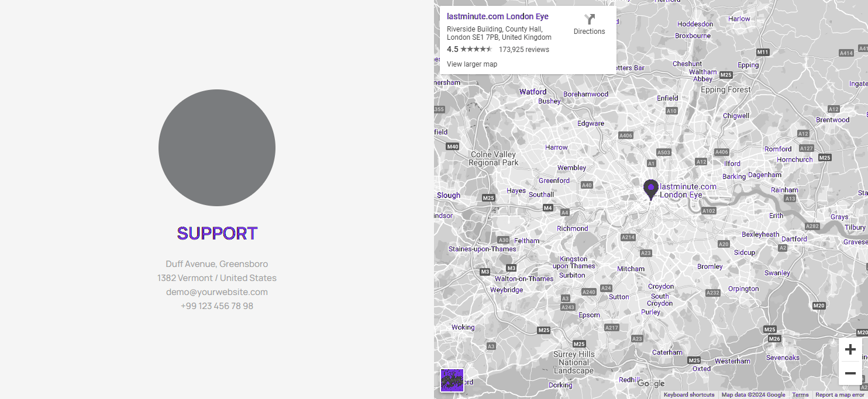
Task: Open Keyboard shortcuts on the map
Action: point(689,395)
